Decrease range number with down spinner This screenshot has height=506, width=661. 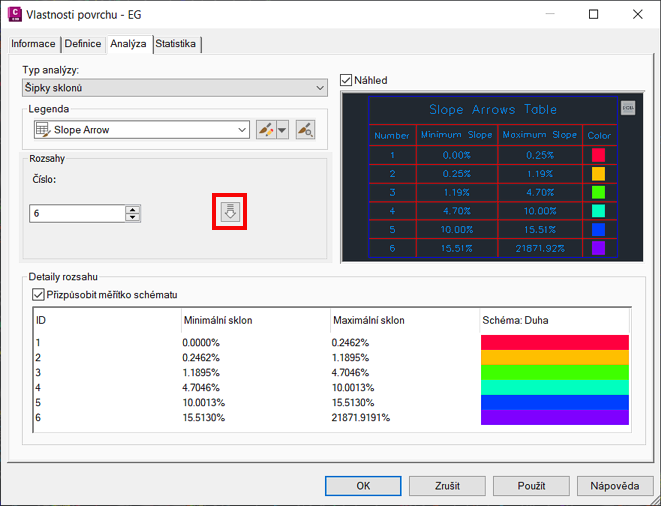[133, 217]
